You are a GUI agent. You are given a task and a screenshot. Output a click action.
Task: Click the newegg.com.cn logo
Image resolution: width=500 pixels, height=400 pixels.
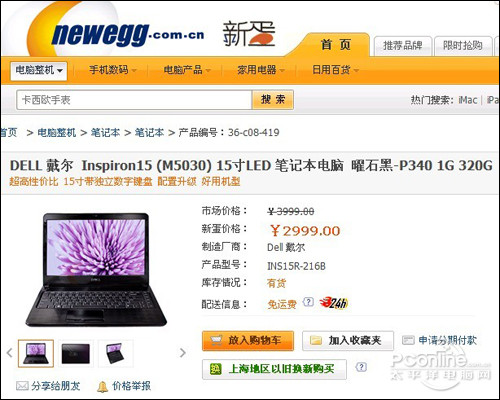(128, 34)
